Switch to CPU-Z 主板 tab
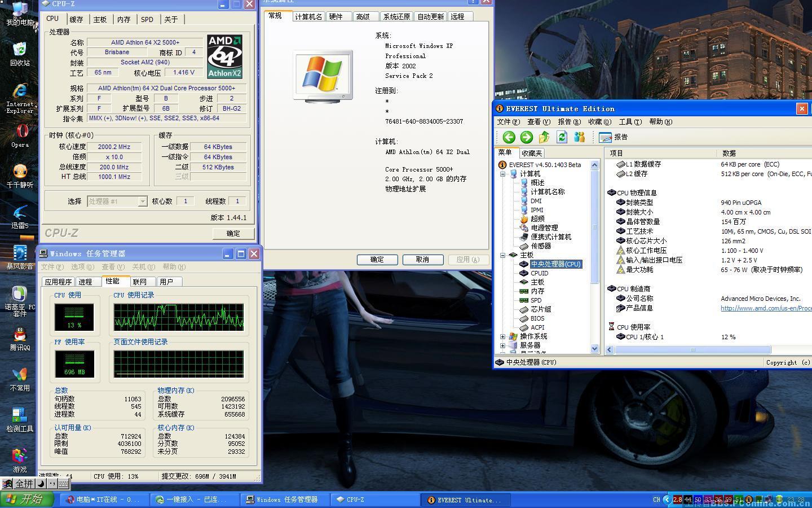This screenshot has height=508, width=812. tap(100, 19)
